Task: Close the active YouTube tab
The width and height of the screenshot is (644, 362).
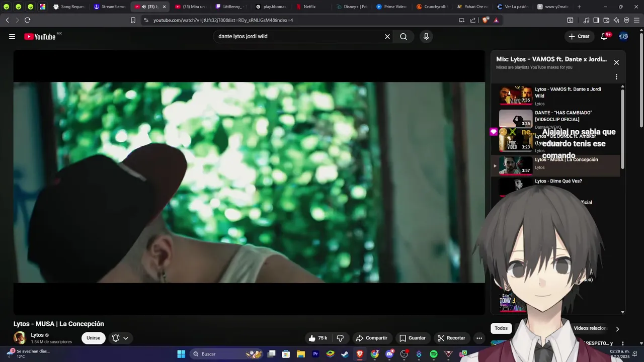Action: point(164,7)
